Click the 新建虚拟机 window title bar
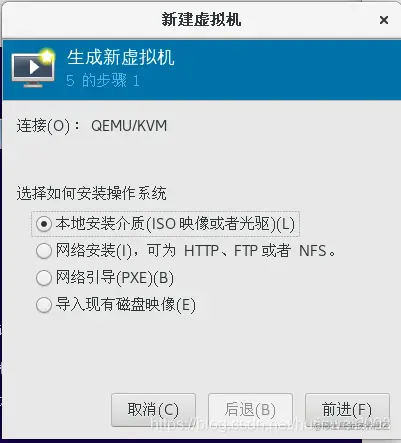Image resolution: width=401 pixels, height=443 pixels. [x=201, y=19]
